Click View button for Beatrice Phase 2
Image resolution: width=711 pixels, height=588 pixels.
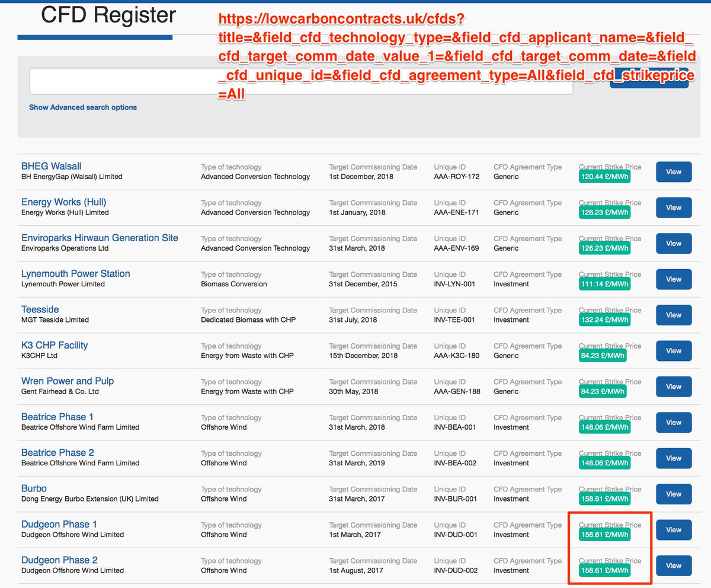coord(674,458)
